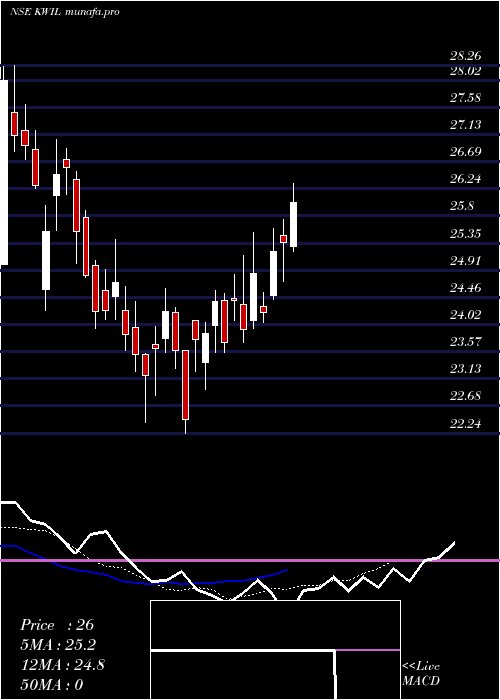Click the 25.35 price level label
500x700 pixels.
pyautogui.click(x=465, y=233)
